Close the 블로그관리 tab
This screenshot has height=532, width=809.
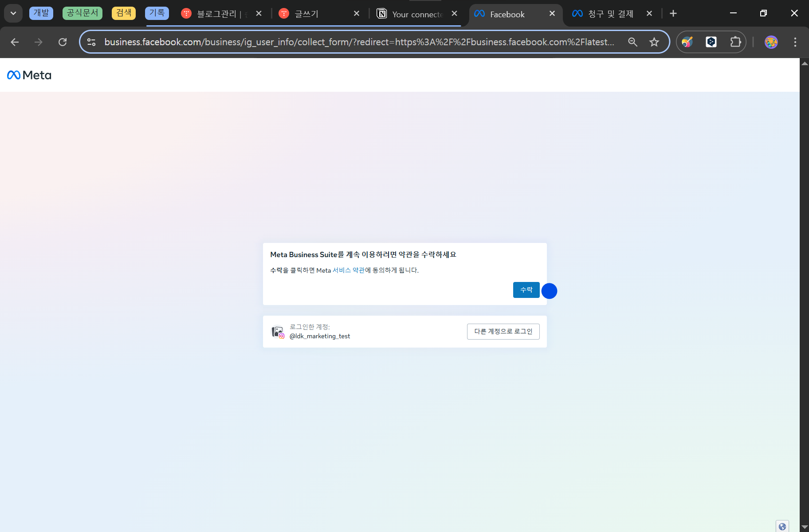(259, 14)
